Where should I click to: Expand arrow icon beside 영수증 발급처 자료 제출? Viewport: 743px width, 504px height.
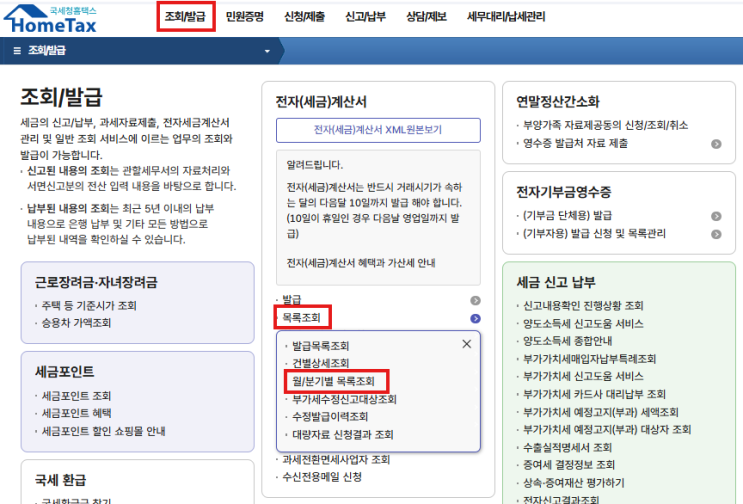(716, 144)
